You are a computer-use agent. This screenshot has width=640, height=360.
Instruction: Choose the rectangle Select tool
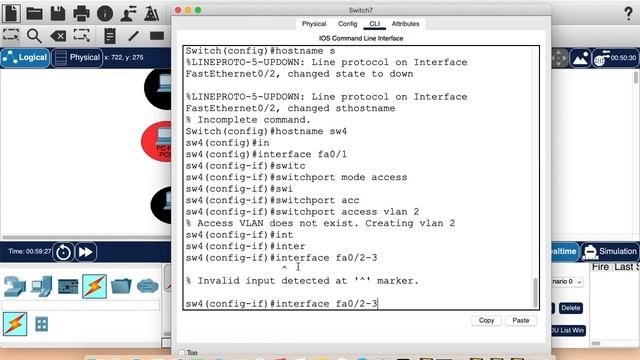11,36
